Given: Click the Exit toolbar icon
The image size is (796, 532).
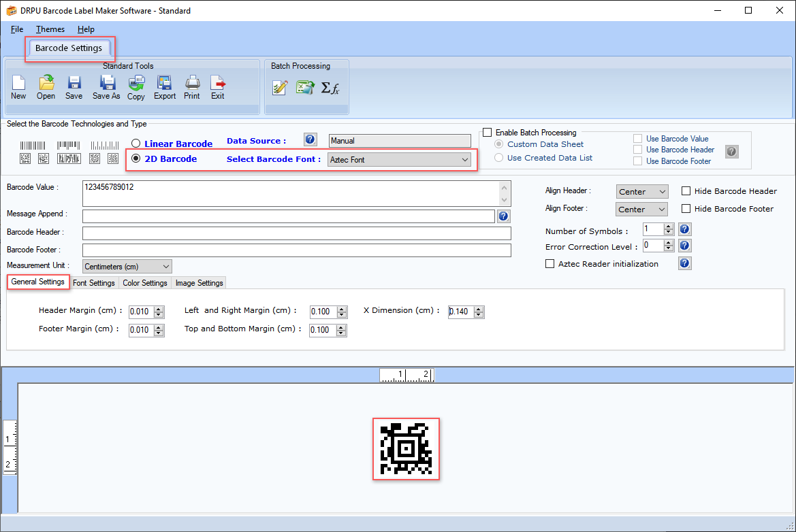Looking at the screenshot, I should [x=218, y=87].
